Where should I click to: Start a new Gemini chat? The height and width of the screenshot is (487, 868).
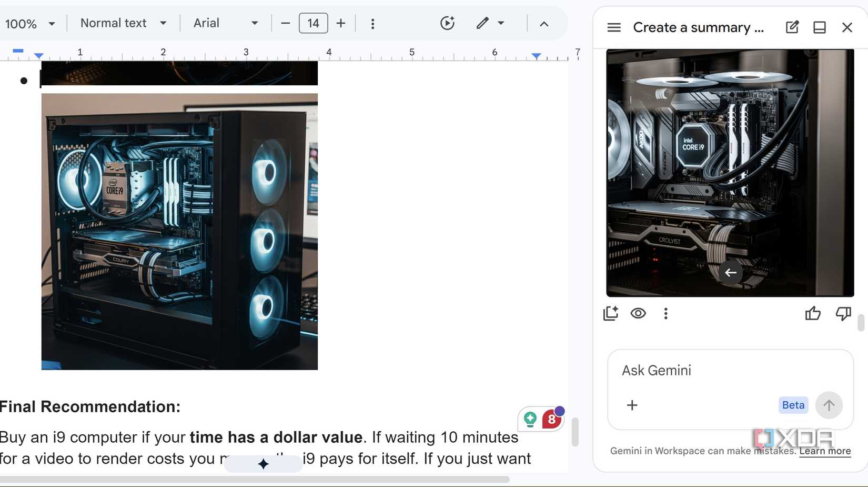792,27
